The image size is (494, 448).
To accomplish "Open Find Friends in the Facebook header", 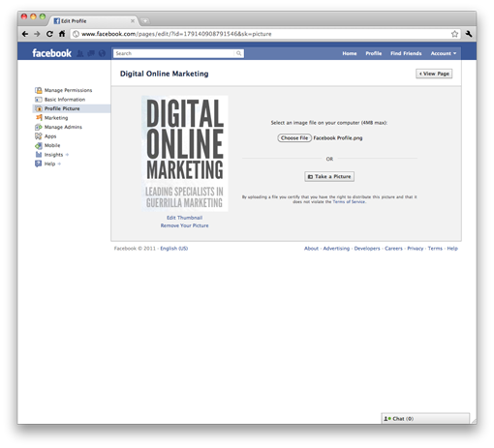I will point(406,53).
